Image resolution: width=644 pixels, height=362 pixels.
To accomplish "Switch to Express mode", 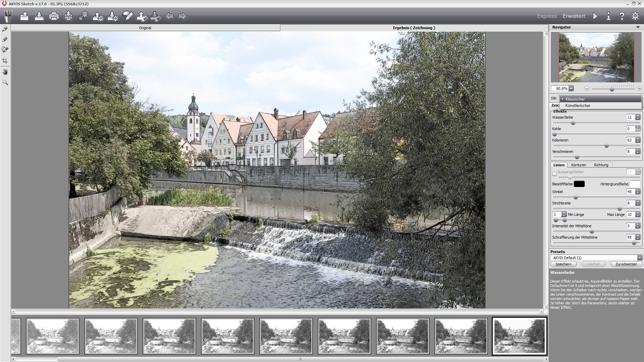I will [547, 16].
